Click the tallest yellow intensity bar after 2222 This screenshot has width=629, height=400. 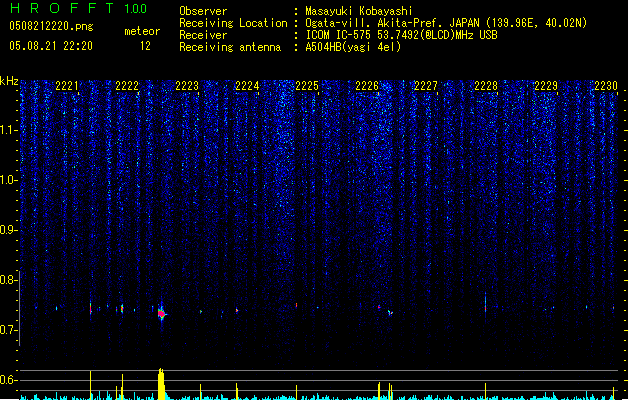161,384
